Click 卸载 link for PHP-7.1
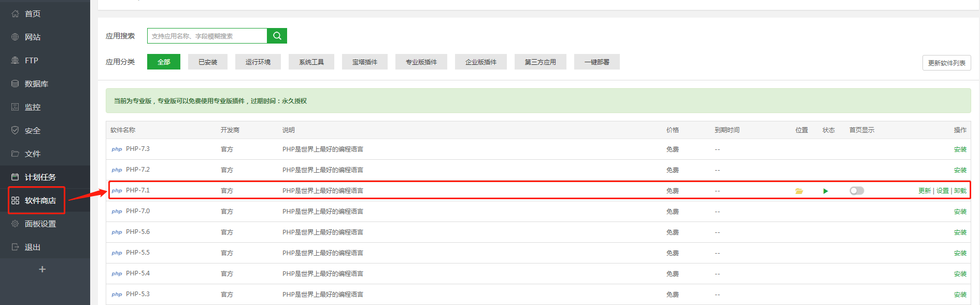This screenshot has width=980, height=305. coord(960,191)
